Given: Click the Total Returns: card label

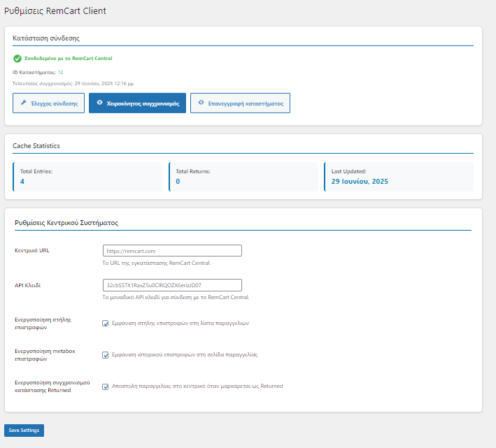Looking at the screenshot, I should tap(193, 171).
